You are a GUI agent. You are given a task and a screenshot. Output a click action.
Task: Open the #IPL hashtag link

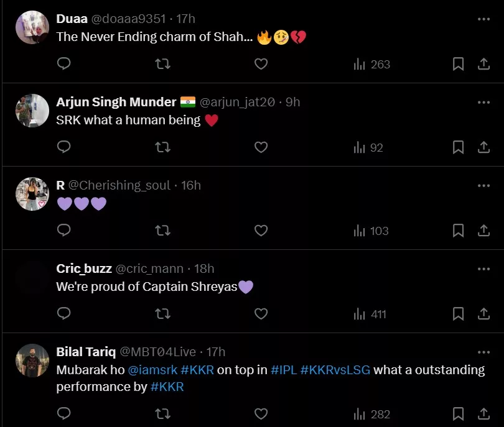[x=284, y=370]
